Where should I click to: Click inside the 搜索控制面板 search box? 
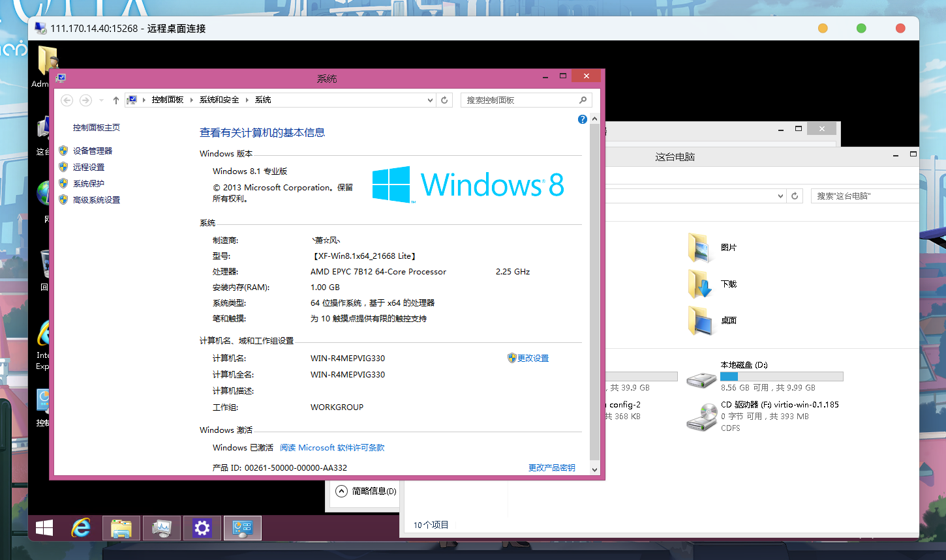[x=519, y=100]
